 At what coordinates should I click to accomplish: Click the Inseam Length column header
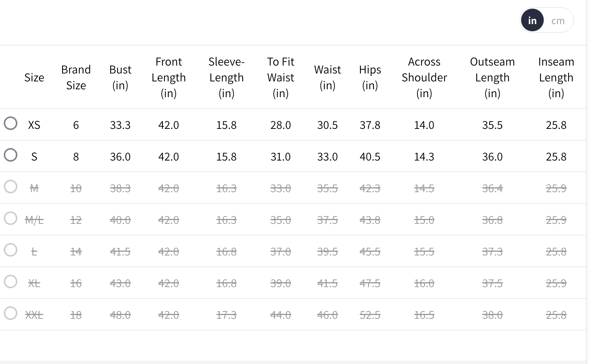(x=556, y=78)
